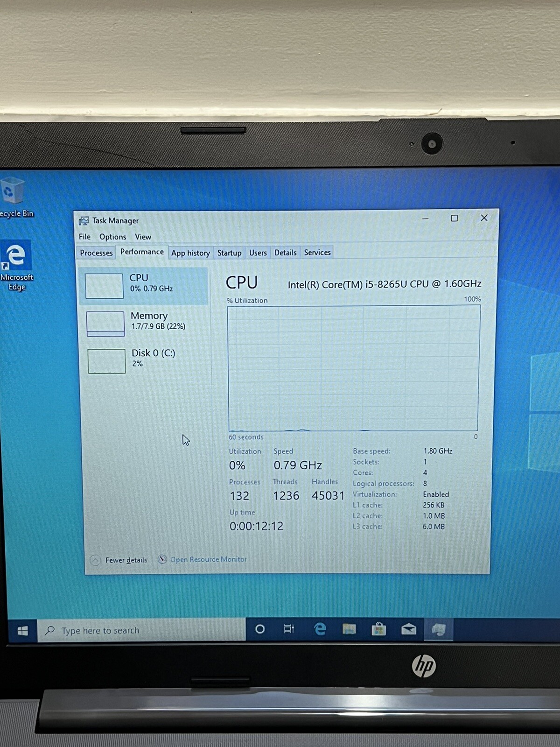Select the Performance tab
The image size is (560, 747).
(142, 252)
